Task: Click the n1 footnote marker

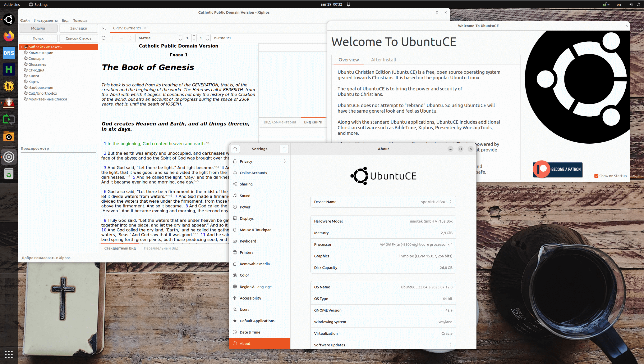Action: click(208, 143)
